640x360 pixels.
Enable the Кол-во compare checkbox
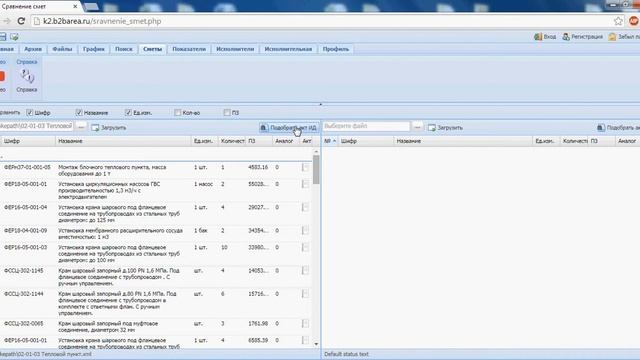coord(178,112)
